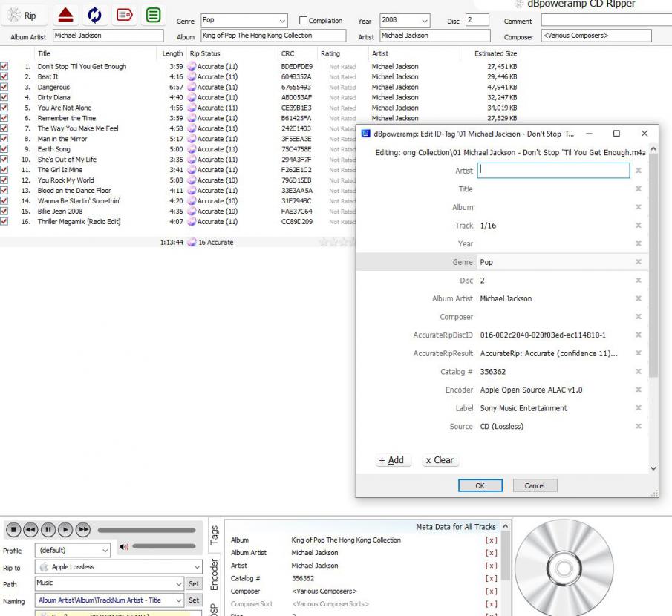Viewport: 672px width, 616px height.
Task: Clear the Genre tag with its x icon
Action: point(638,262)
